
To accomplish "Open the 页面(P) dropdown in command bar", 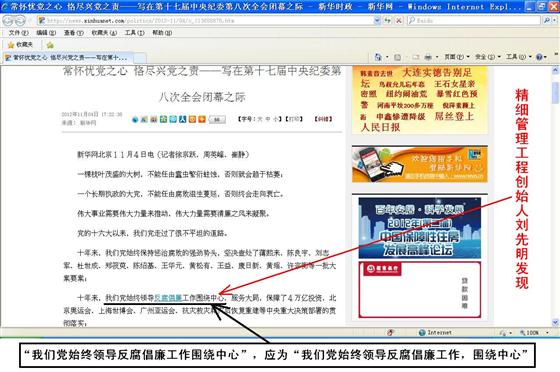I will coord(456,57).
